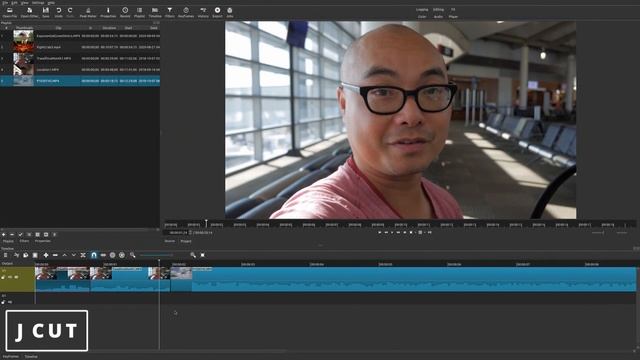Click the timeline Copy icon
The width and height of the screenshot is (640, 360).
[25, 255]
